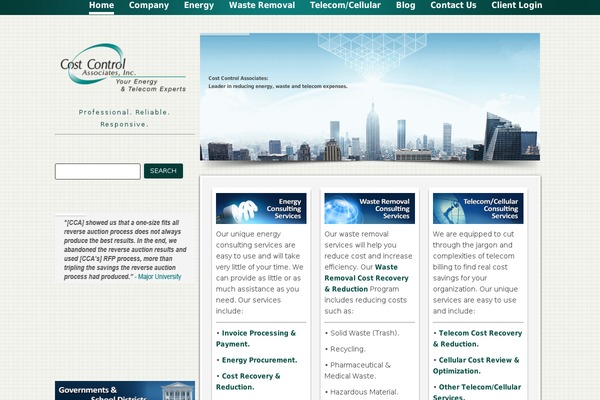Open the Company menu item

tap(149, 5)
